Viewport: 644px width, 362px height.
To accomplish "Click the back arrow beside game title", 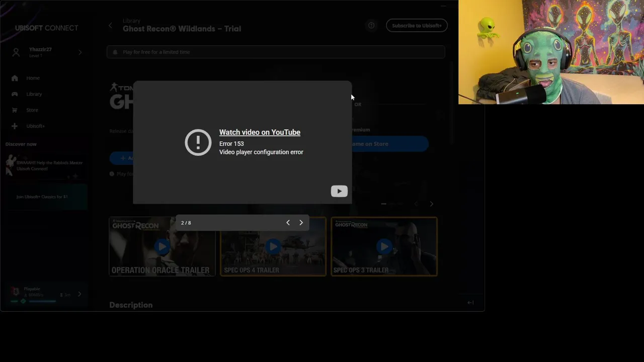I will (110, 26).
